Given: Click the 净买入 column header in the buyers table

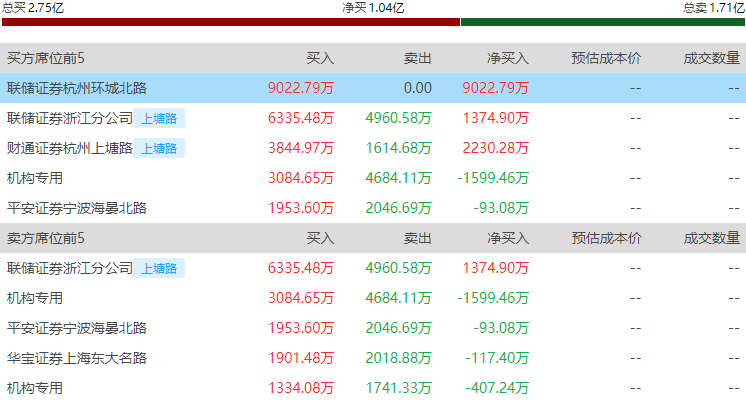Looking at the screenshot, I should pyautogui.click(x=508, y=58).
